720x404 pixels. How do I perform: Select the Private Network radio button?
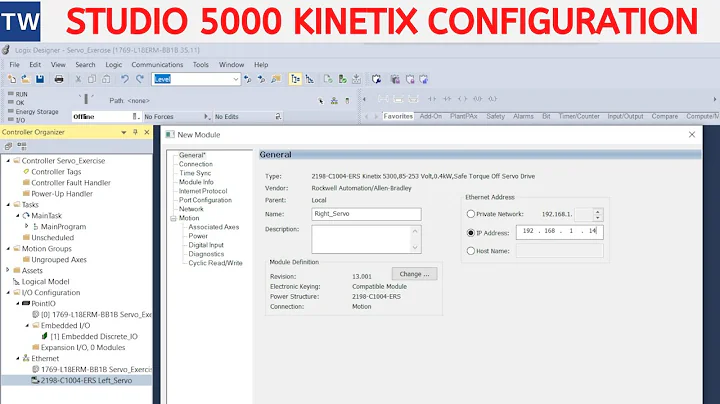click(471, 214)
